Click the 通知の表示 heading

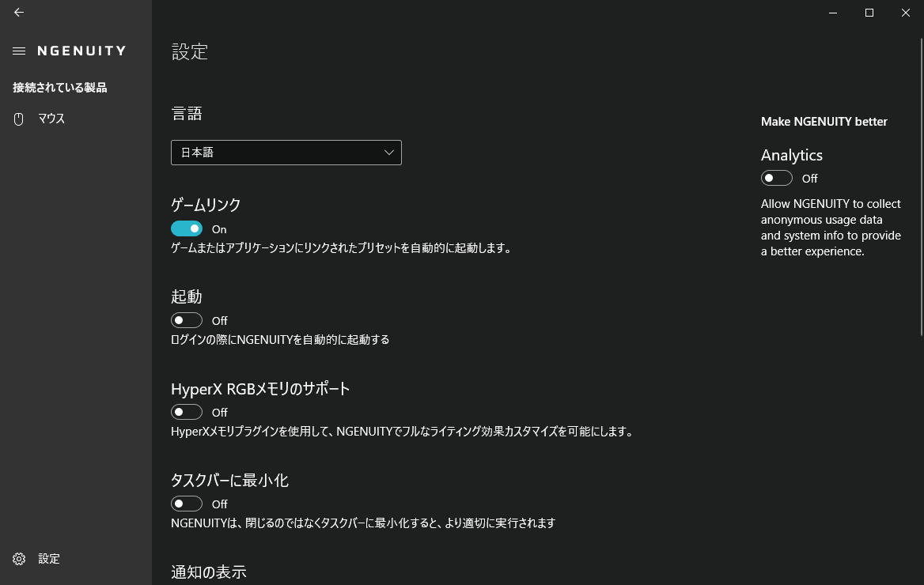tap(209, 572)
